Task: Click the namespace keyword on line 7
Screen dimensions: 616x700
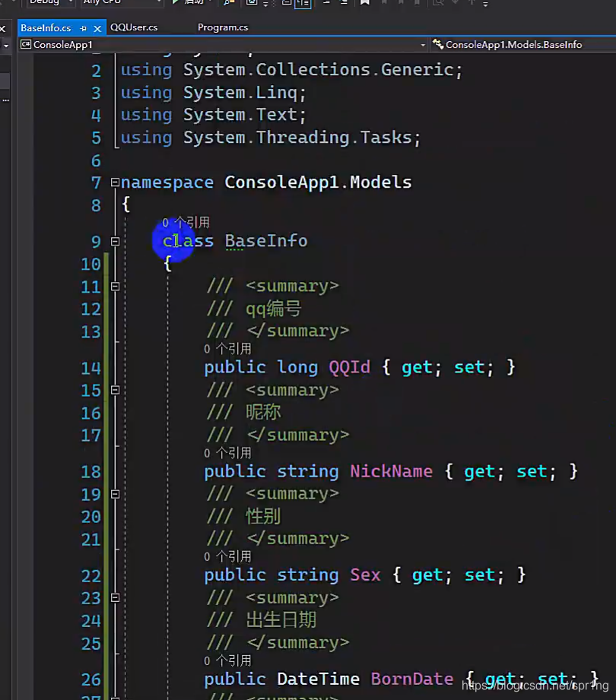Action: pos(167,182)
